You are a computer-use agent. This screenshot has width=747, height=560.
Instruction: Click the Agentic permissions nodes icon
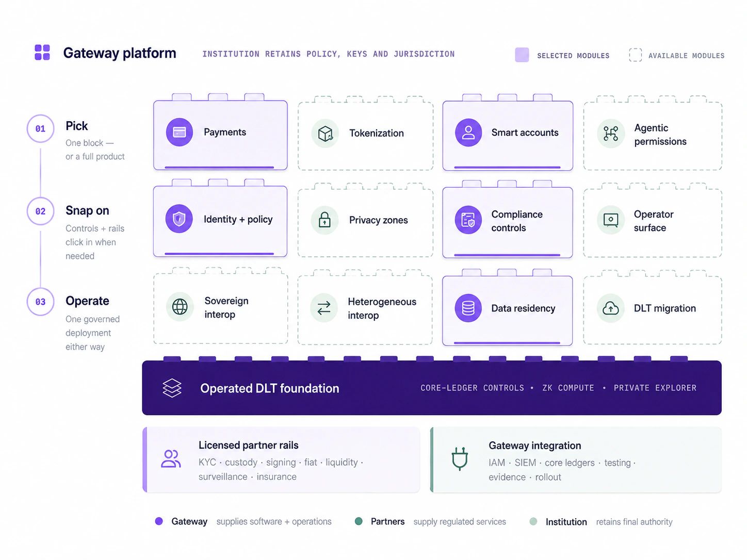611,134
